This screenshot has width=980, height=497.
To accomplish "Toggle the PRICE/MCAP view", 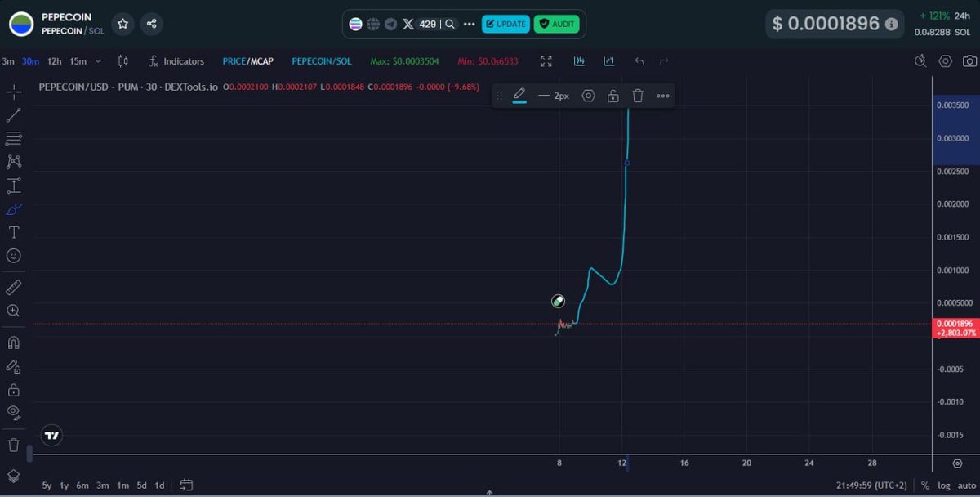I will pos(247,61).
